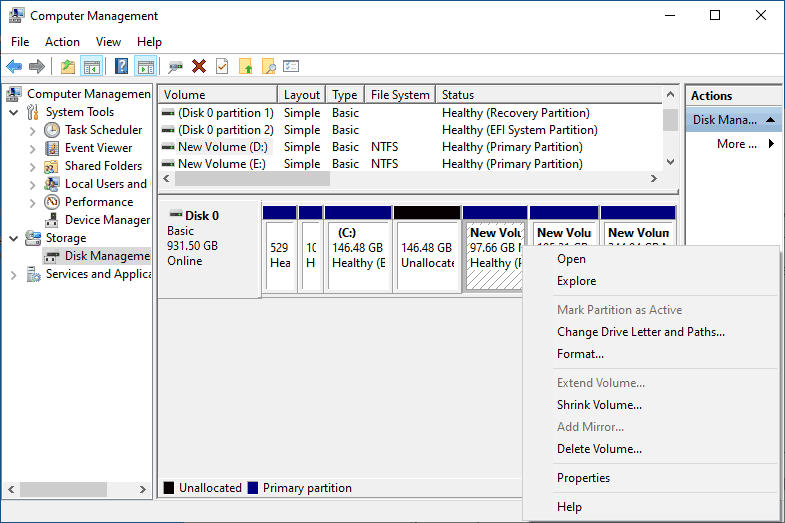
Task: Expand the Task Scheduler node
Action: click(33, 131)
